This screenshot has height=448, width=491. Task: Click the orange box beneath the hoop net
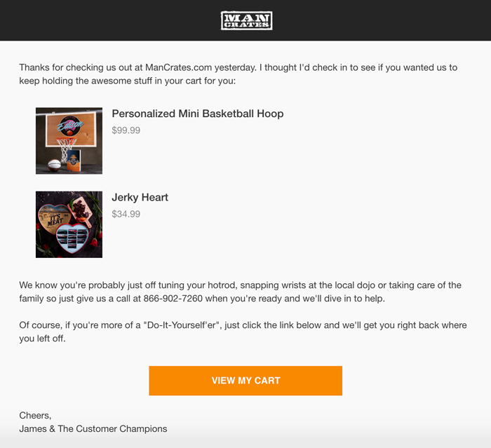[x=74, y=161]
